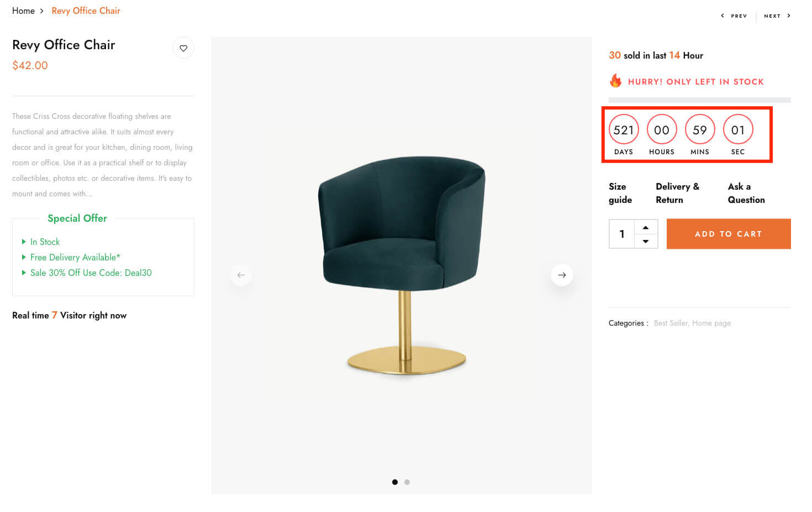Click the chair product image
812x512 pixels.
[402, 265]
